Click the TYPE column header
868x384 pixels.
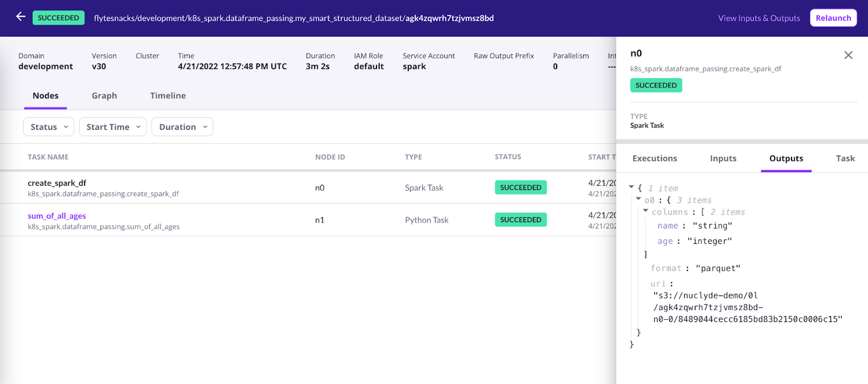pos(413,157)
